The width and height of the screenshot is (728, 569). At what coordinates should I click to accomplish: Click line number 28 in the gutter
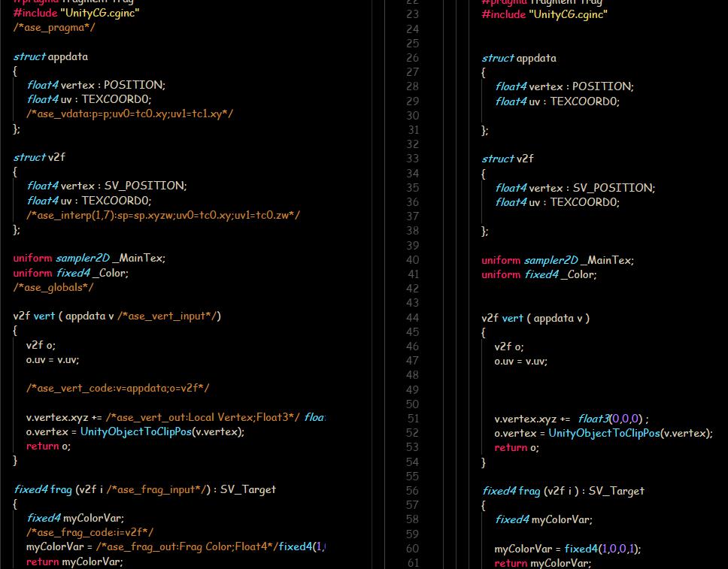[x=412, y=86]
